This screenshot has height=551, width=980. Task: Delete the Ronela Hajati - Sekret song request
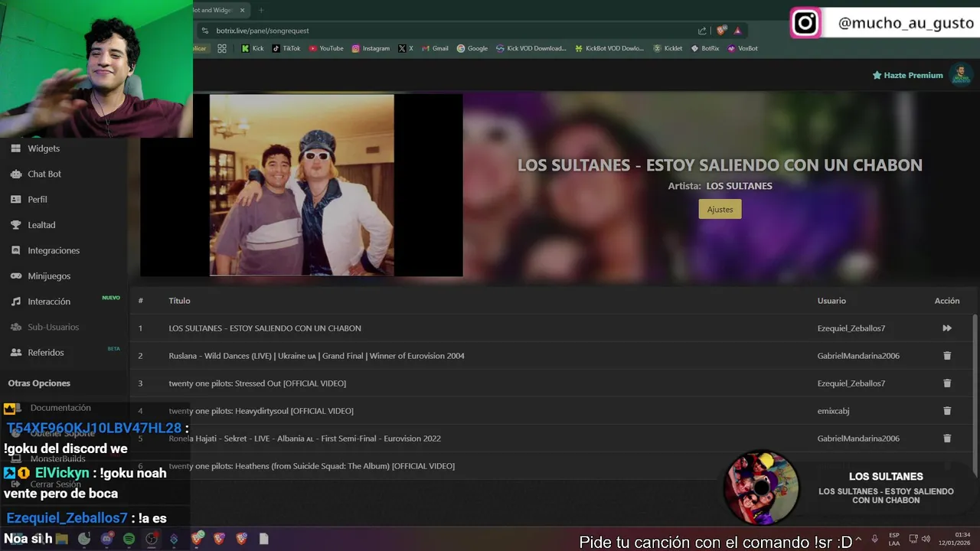pyautogui.click(x=947, y=439)
